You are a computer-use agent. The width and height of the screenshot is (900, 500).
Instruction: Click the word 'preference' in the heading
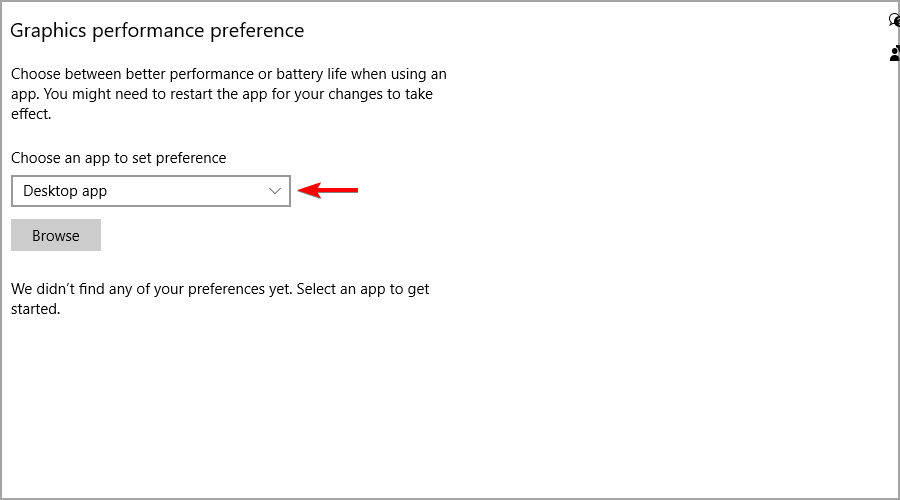click(x=257, y=31)
